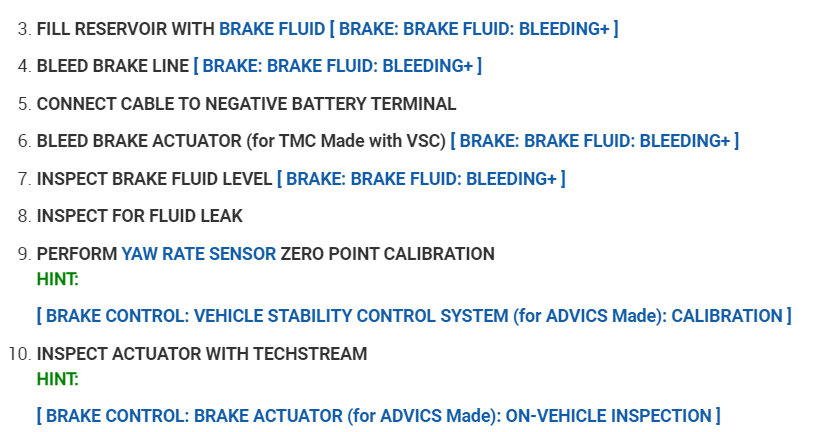Click the BLEED BRAKE ACTUATOR step text

pos(240,141)
